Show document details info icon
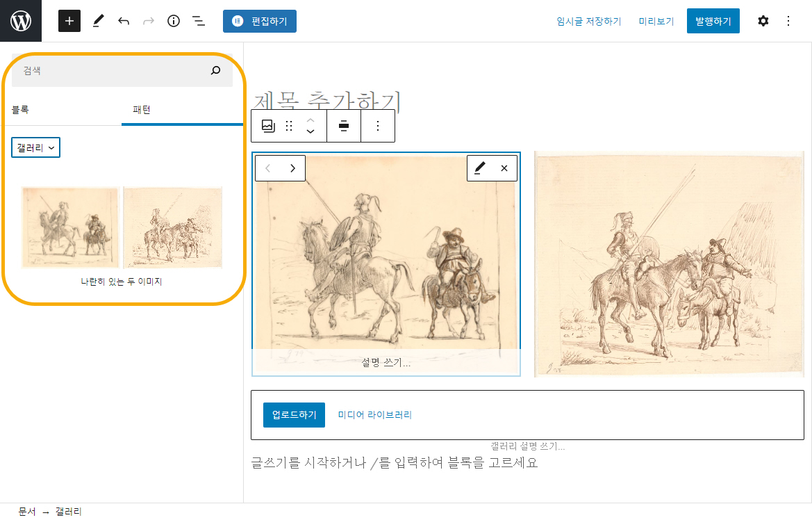The width and height of the screenshot is (812, 520). pos(174,22)
